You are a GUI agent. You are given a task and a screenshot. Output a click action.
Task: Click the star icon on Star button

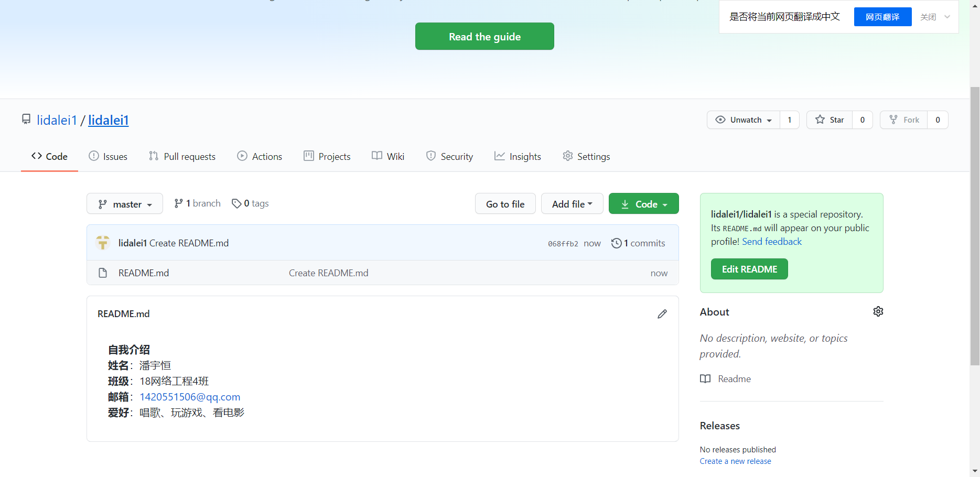tap(820, 120)
